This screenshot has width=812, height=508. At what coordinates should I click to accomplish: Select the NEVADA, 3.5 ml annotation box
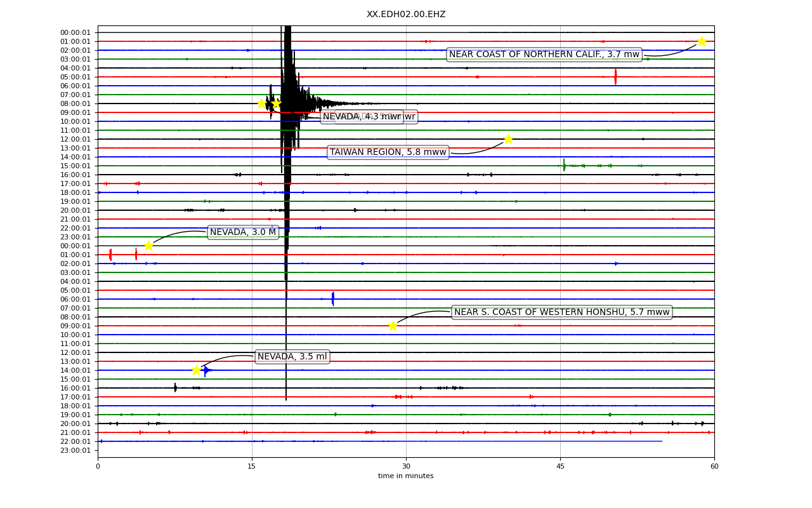point(292,357)
